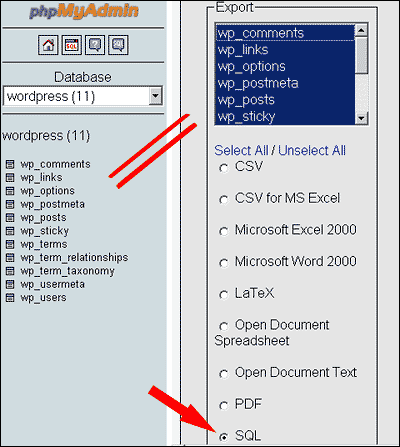Open the phpMyAdmin documentation icon
Screen dimensions: 400x447
[95, 45]
